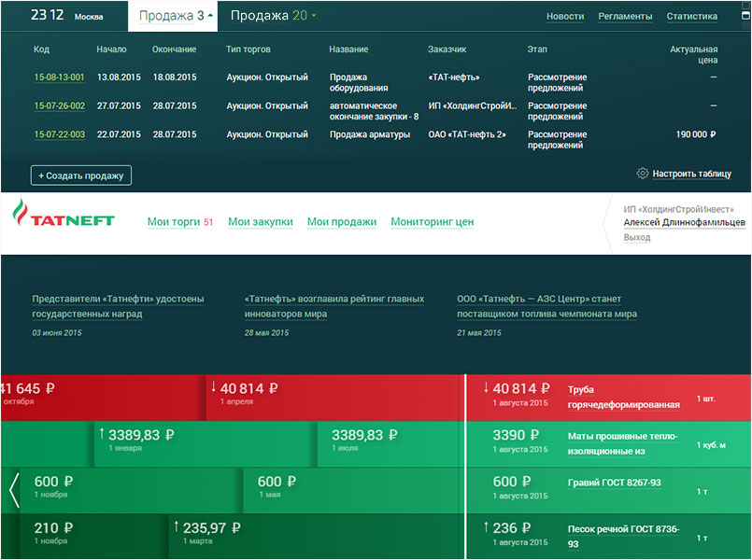
Task: Switch to Мониторинг цен section
Action: pyautogui.click(x=432, y=222)
